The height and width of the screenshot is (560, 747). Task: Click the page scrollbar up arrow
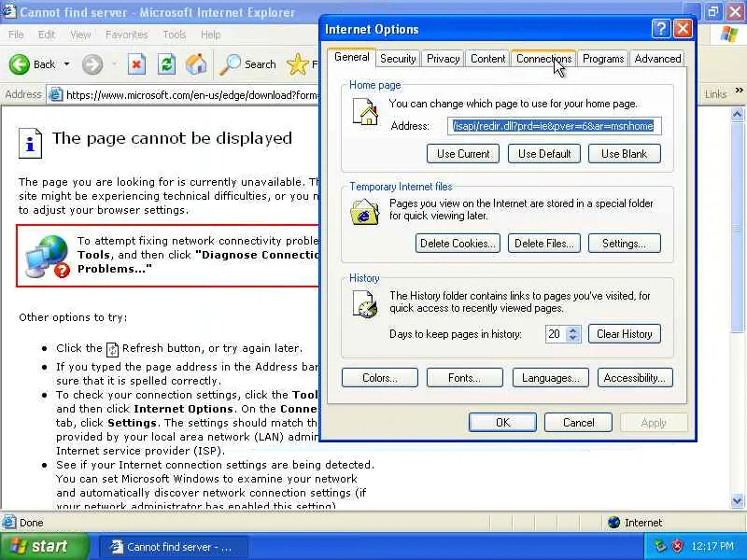click(737, 114)
